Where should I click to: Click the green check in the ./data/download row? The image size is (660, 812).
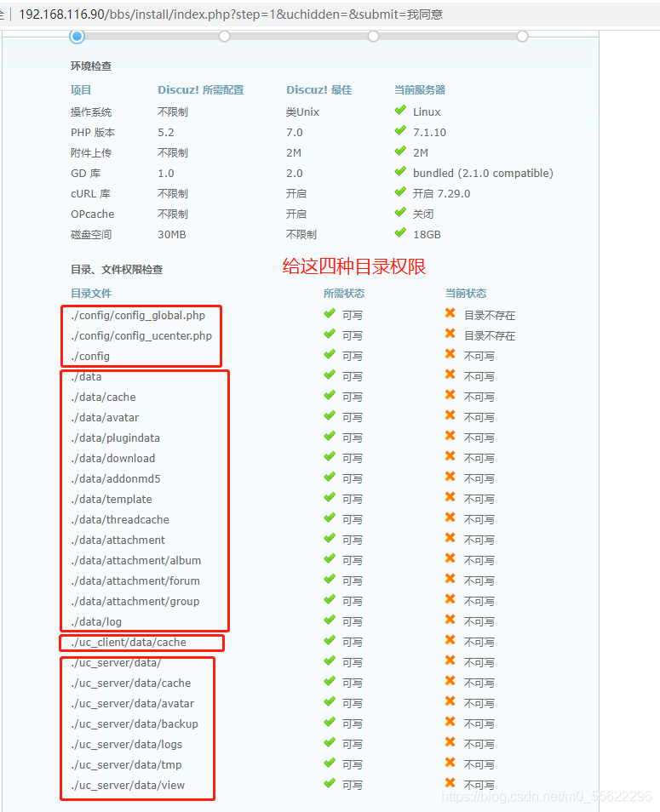(330, 456)
